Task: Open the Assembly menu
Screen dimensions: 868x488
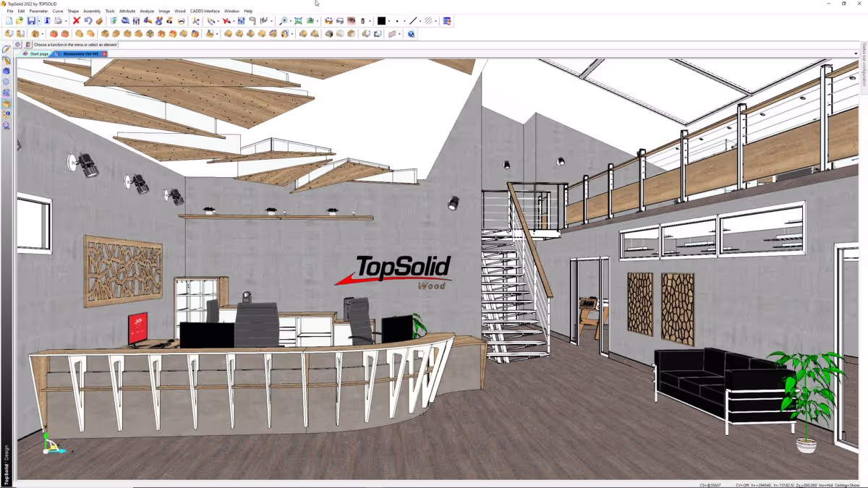Action: pos(92,11)
